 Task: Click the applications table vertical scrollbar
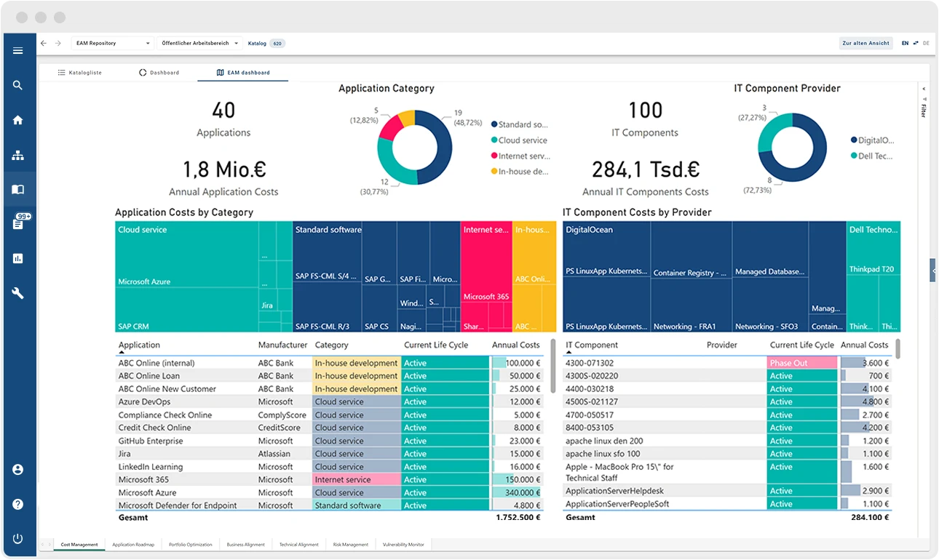click(552, 366)
